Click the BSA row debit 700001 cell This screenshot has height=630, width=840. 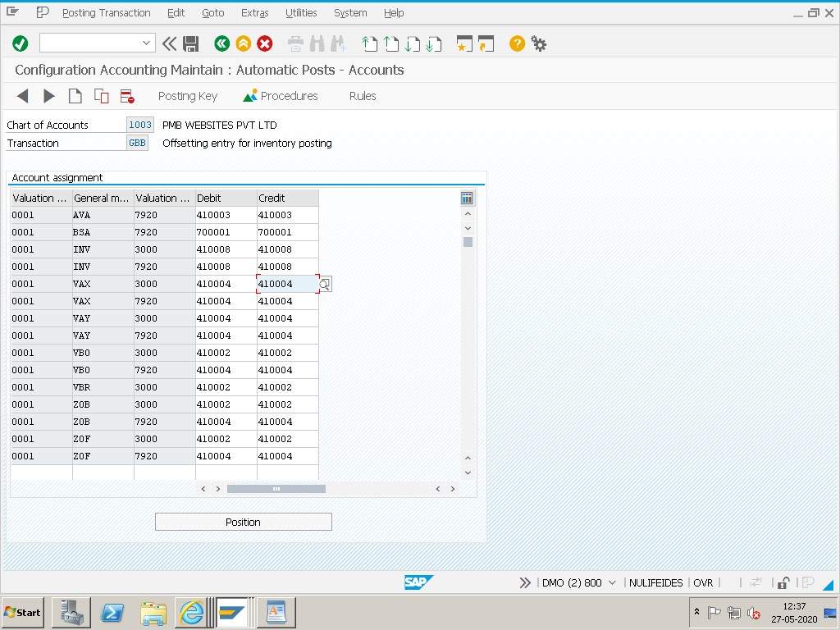[x=226, y=232]
